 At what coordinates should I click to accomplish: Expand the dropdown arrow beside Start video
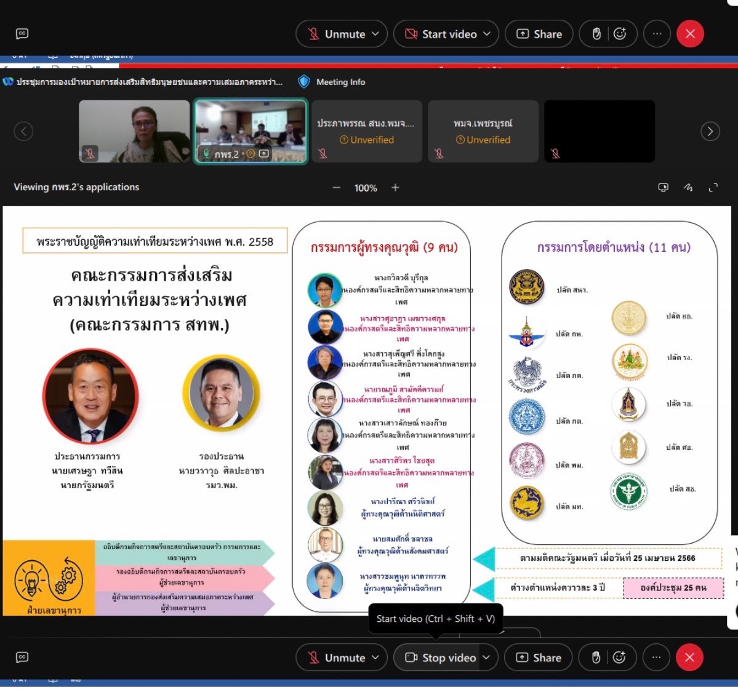click(487, 34)
